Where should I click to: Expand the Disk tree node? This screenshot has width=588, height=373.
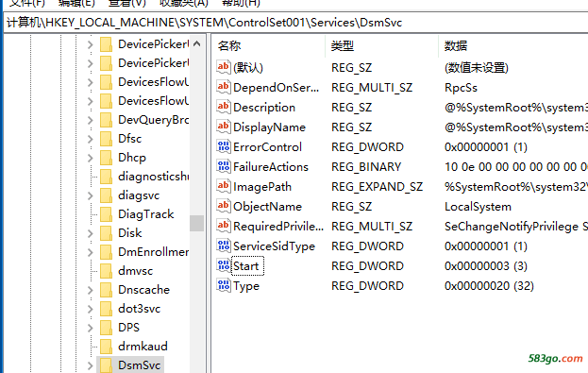[x=90, y=233]
